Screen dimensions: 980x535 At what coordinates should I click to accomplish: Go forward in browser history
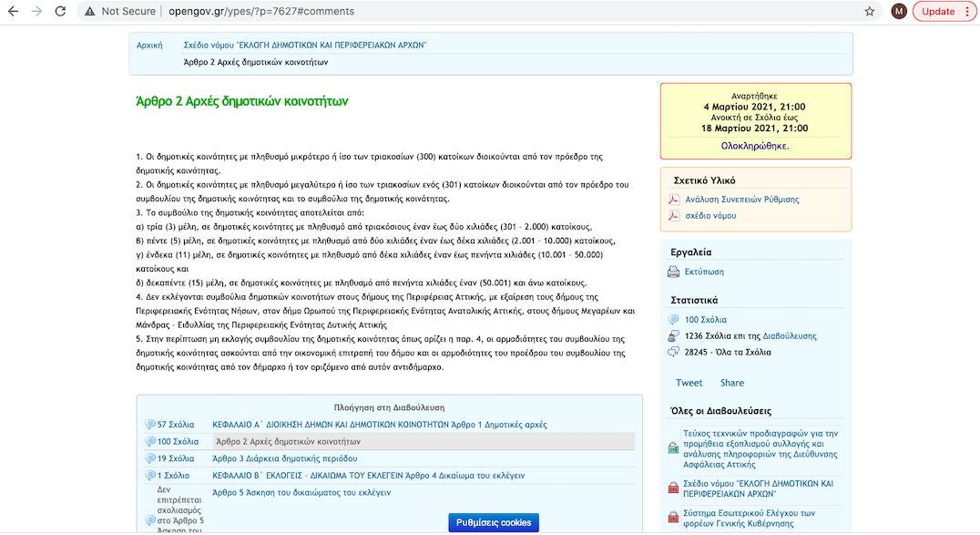(36, 11)
